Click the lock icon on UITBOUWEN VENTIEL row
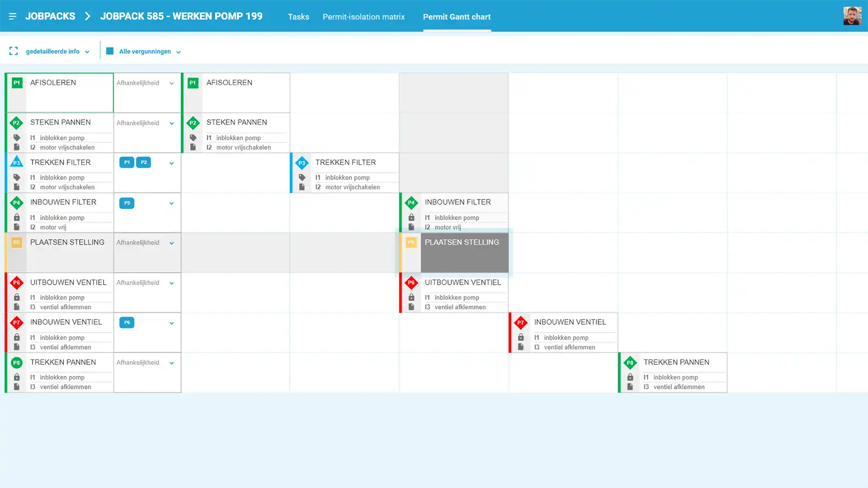The height and width of the screenshot is (488, 868). coord(17,297)
